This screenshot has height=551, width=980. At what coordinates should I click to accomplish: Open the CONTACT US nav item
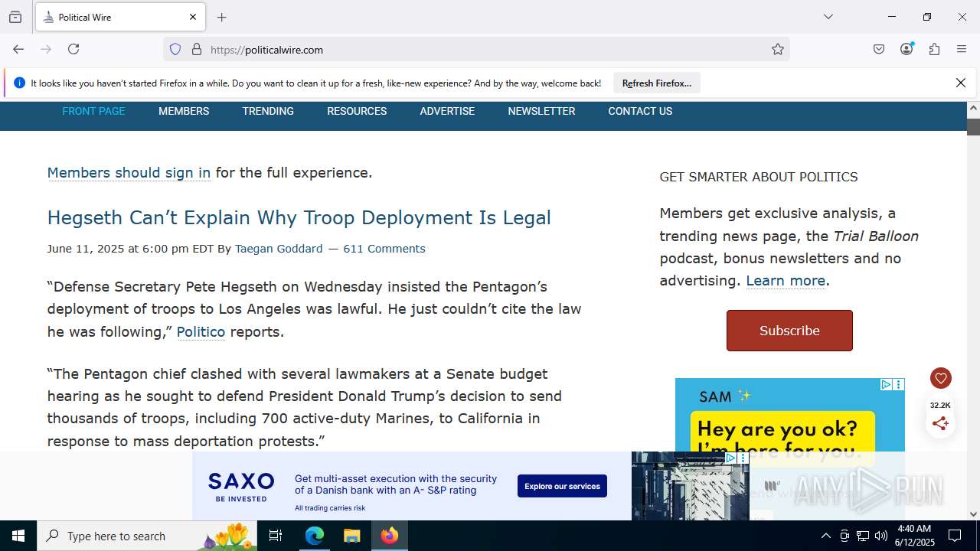pos(640,111)
